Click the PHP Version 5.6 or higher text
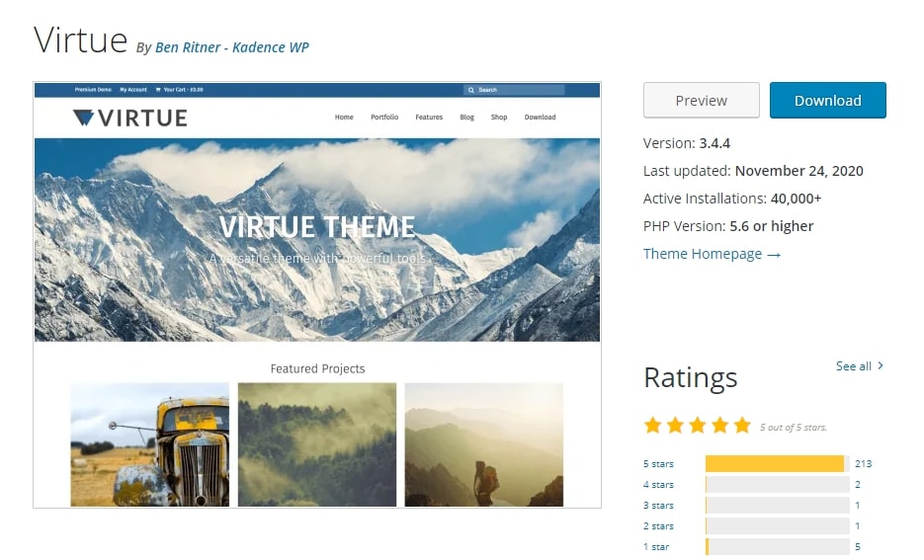924x560 pixels. click(728, 226)
